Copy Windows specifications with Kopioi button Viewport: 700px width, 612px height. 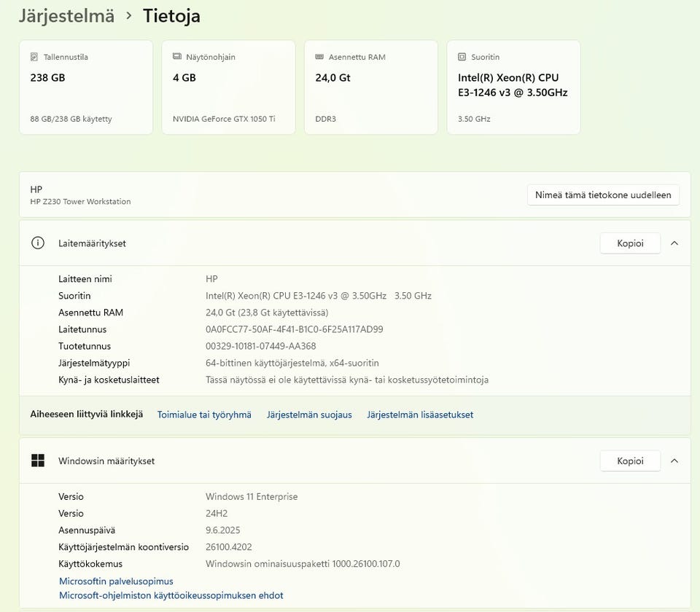[630, 460]
